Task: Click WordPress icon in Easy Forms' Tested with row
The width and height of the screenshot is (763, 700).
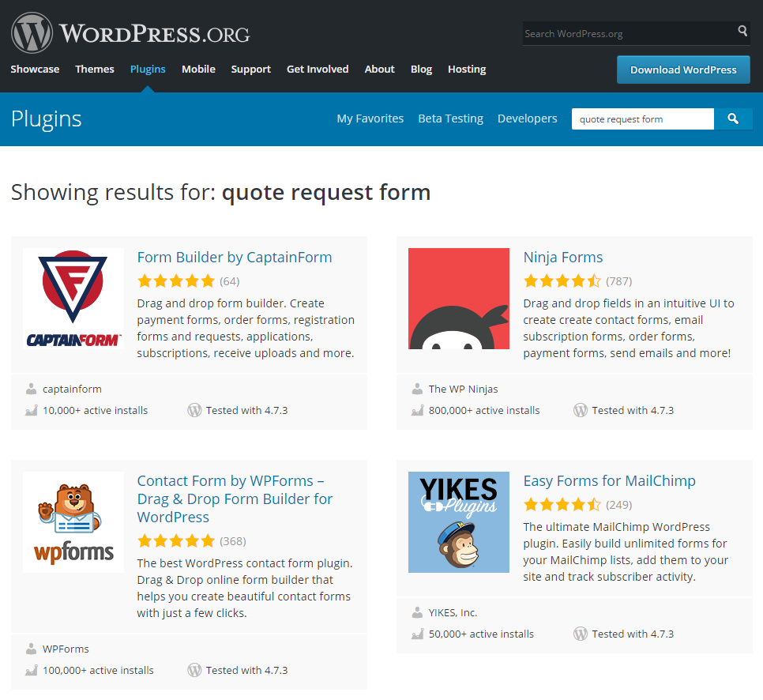Action: [x=581, y=634]
